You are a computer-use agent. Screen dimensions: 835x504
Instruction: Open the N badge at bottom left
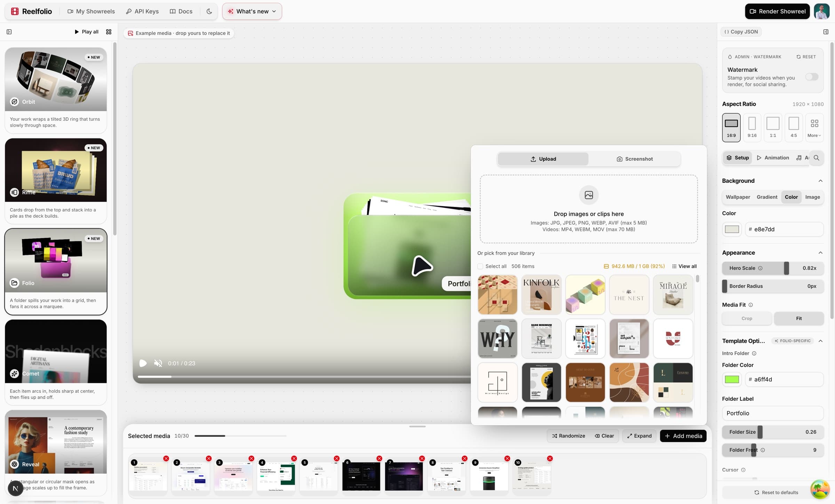pos(15,488)
